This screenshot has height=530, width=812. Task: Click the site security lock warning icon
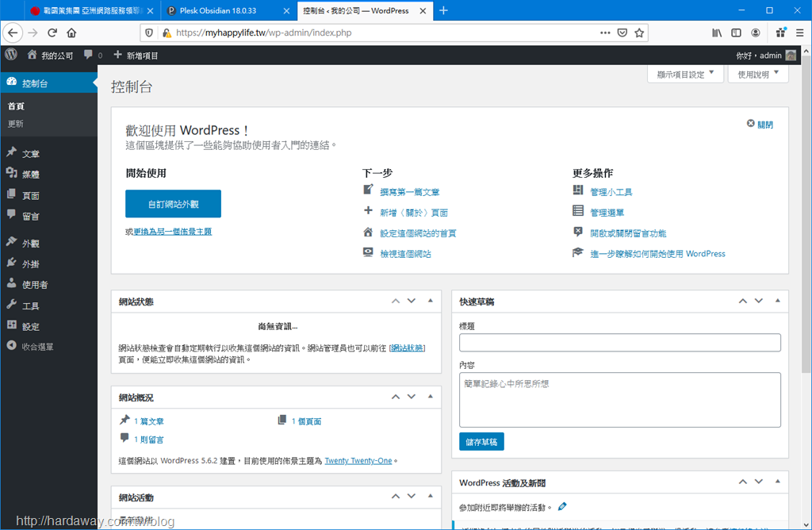pos(167,33)
